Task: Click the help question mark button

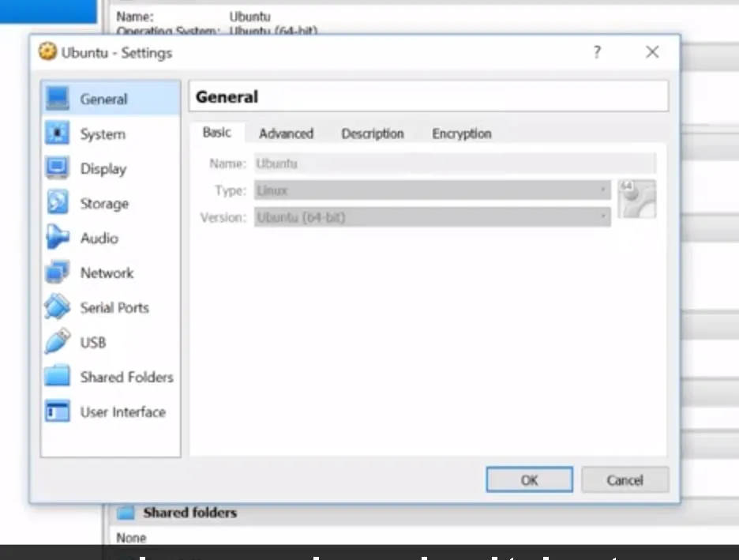Action: coord(597,52)
